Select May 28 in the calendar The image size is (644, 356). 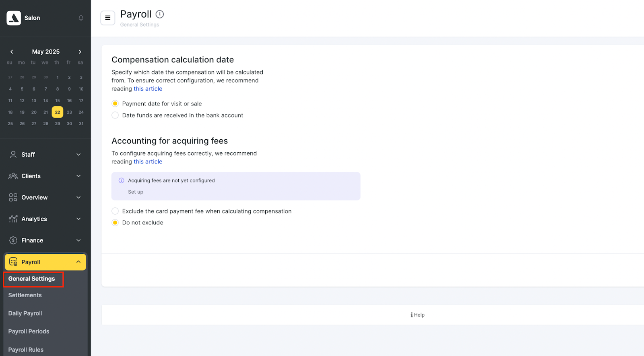tap(46, 124)
